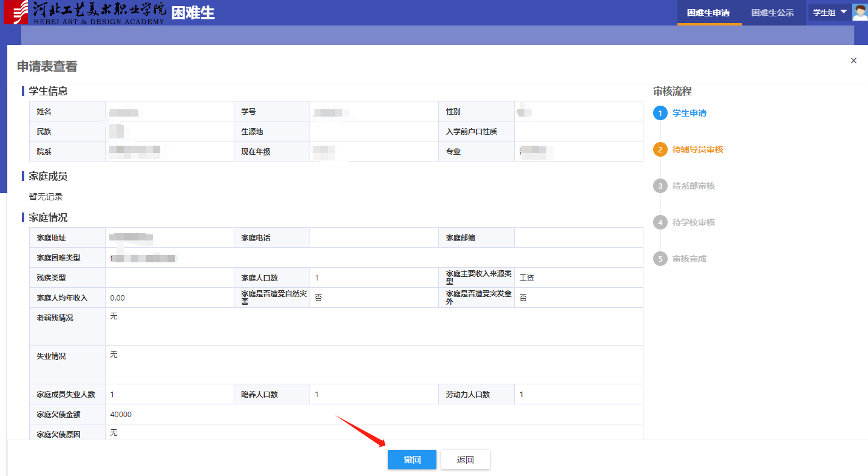Click the blue 撤回 button

412,460
